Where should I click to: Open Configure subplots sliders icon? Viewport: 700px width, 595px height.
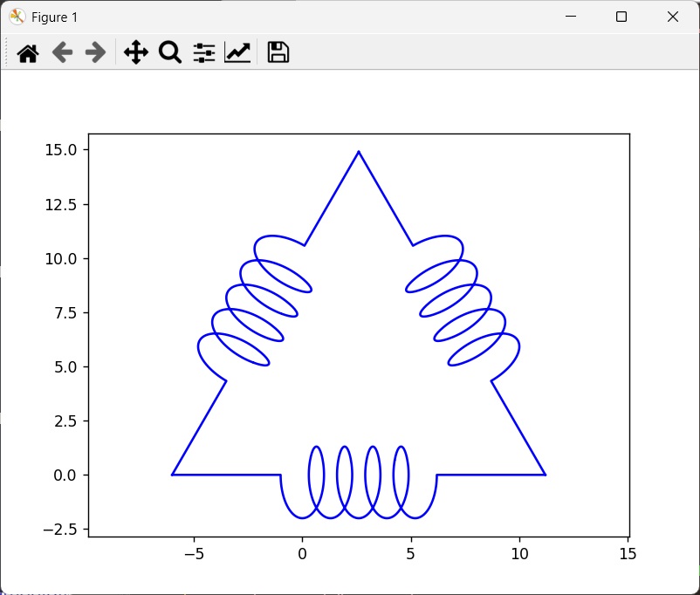point(204,52)
